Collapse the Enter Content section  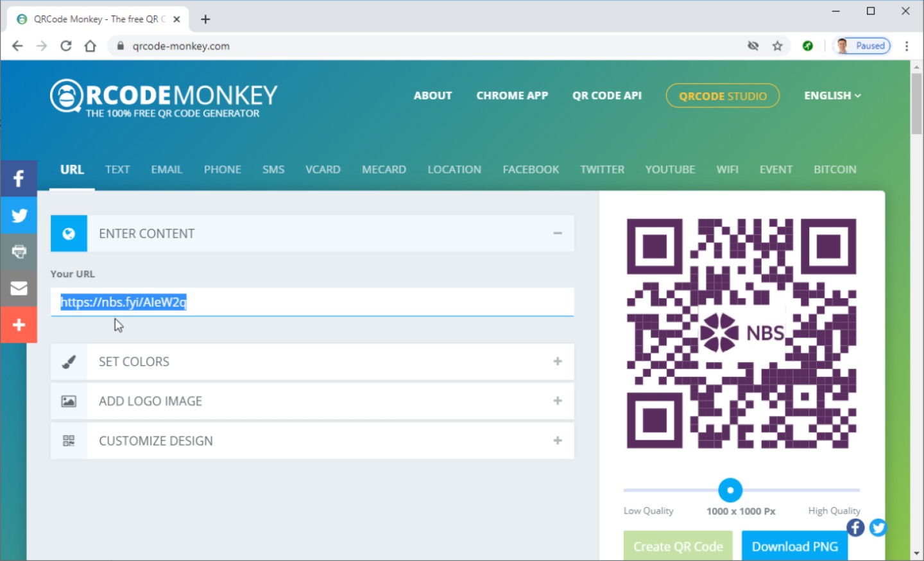(x=558, y=233)
